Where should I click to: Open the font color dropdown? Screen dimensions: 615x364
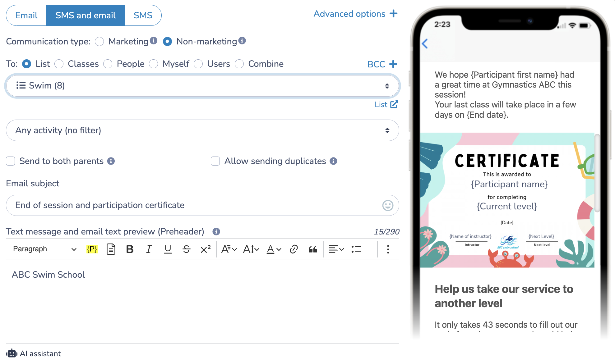(x=274, y=249)
